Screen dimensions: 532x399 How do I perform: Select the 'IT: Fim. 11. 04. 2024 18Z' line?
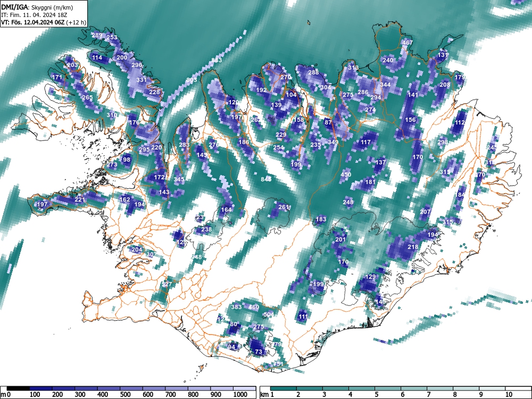(x=33, y=15)
